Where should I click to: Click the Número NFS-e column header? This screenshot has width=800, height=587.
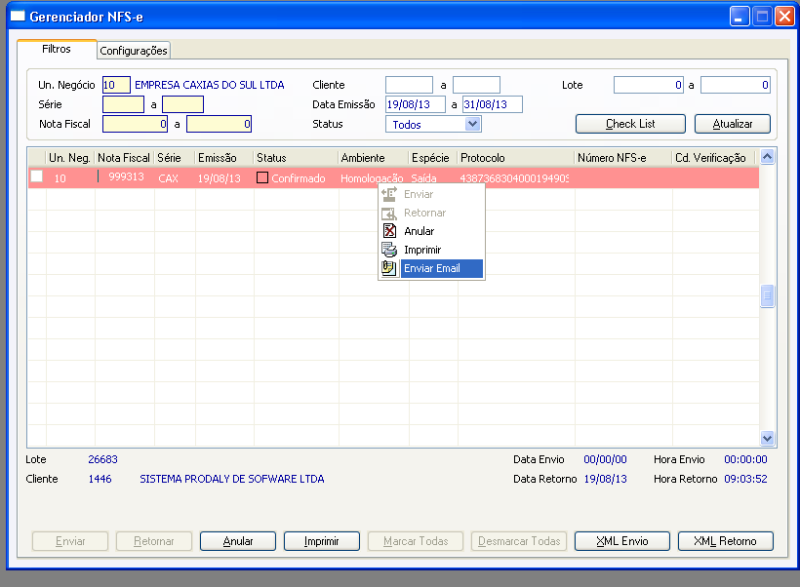pos(623,158)
